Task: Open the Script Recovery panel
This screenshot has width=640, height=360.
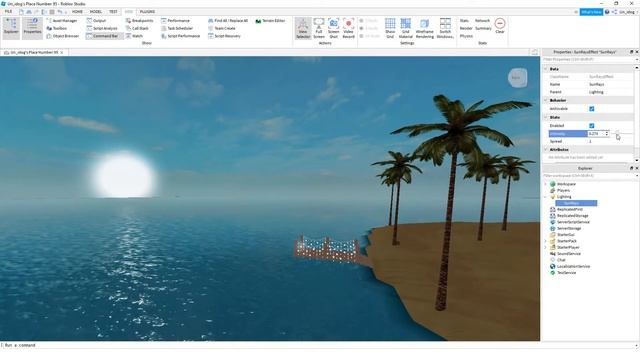Action: click(224, 36)
